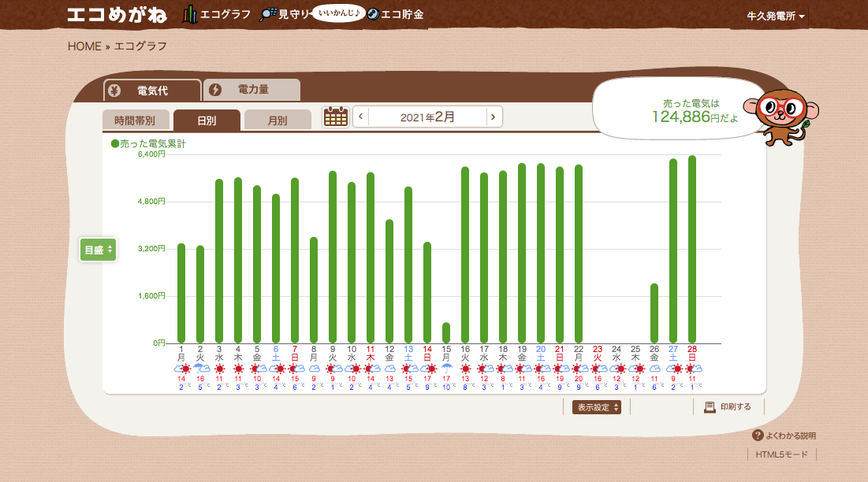868x482 pixels.
Task: Open the 目盛 scale dropdown
Action: point(98,250)
